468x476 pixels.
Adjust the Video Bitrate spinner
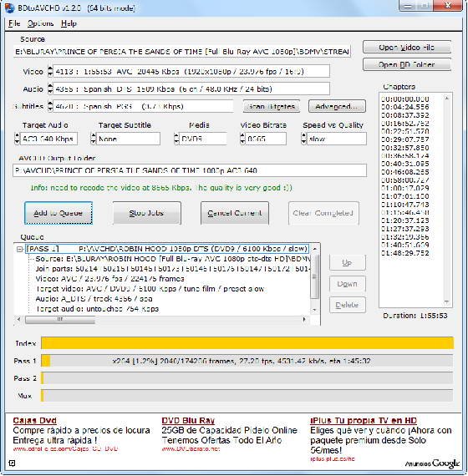242,139
